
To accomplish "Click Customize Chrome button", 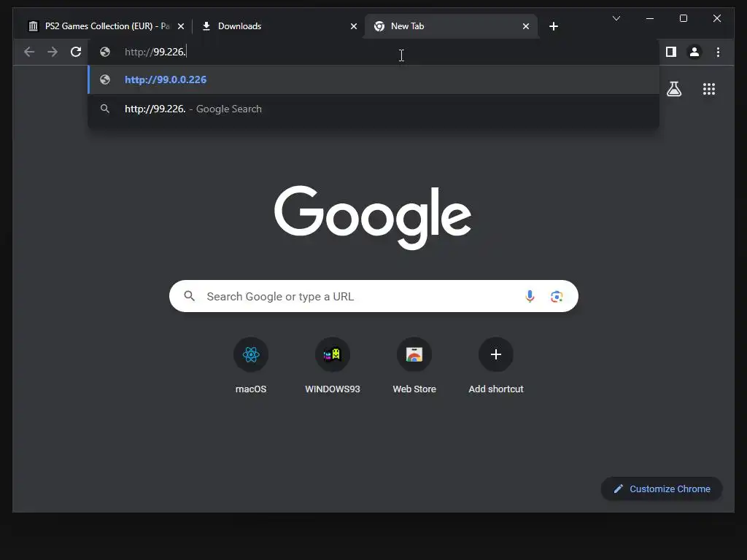I will pyautogui.click(x=662, y=489).
